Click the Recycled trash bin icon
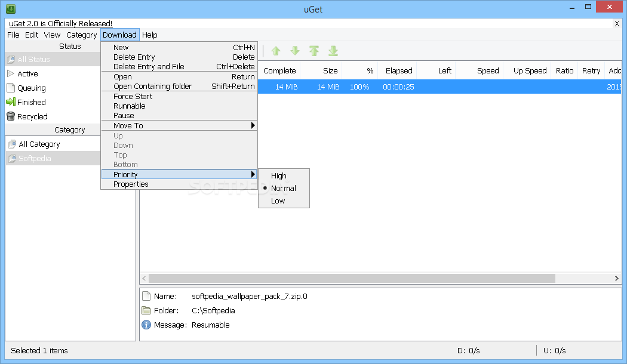This screenshot has width=627, height=364. pos(11,117)
